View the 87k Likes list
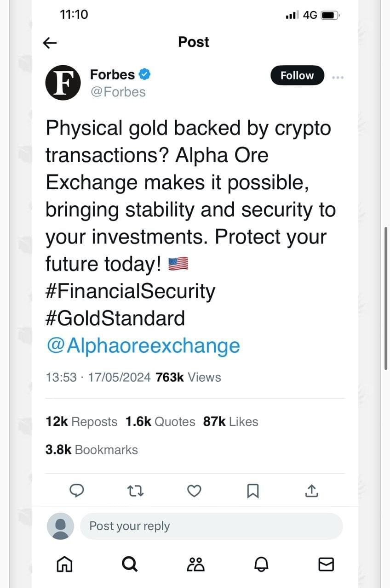The height and width of the screenshot is (588, 390). pos(230,422)
